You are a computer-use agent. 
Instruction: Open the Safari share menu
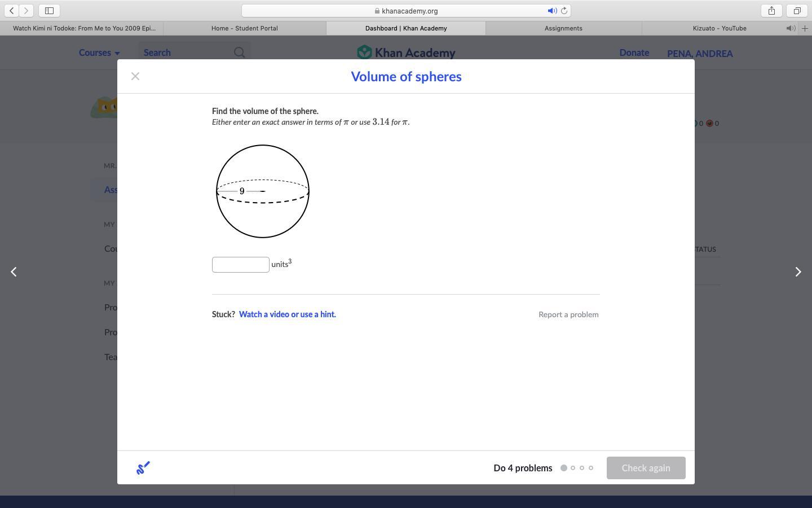(771, 11)
